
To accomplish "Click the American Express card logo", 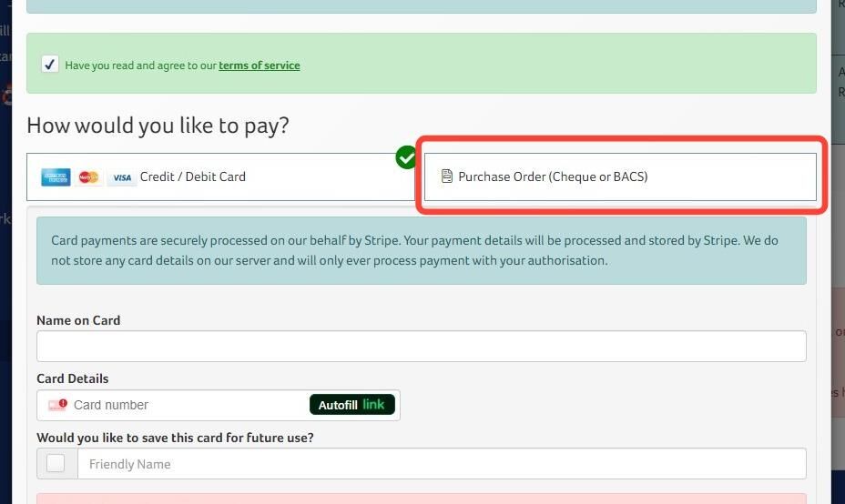I will coord(56,177).
